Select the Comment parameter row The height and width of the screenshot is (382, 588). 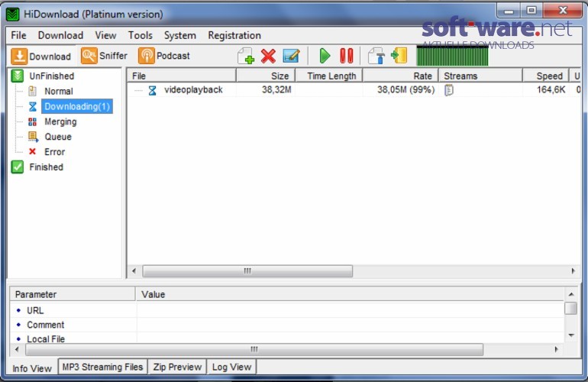click(x=287, y=325)
